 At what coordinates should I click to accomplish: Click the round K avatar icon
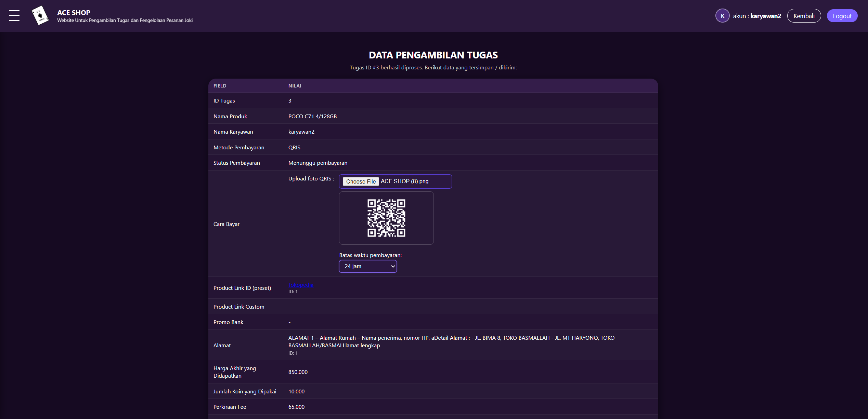[x=722, y=16]
